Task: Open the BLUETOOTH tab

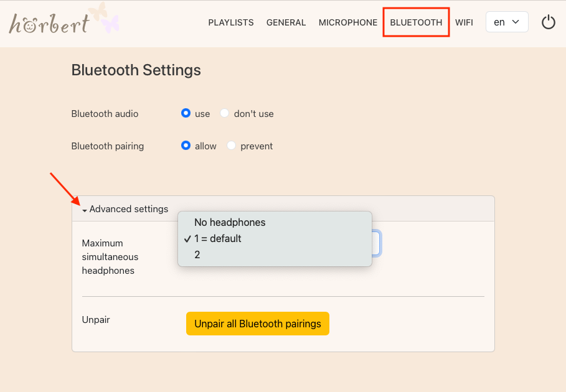Action: pos(416,22)
